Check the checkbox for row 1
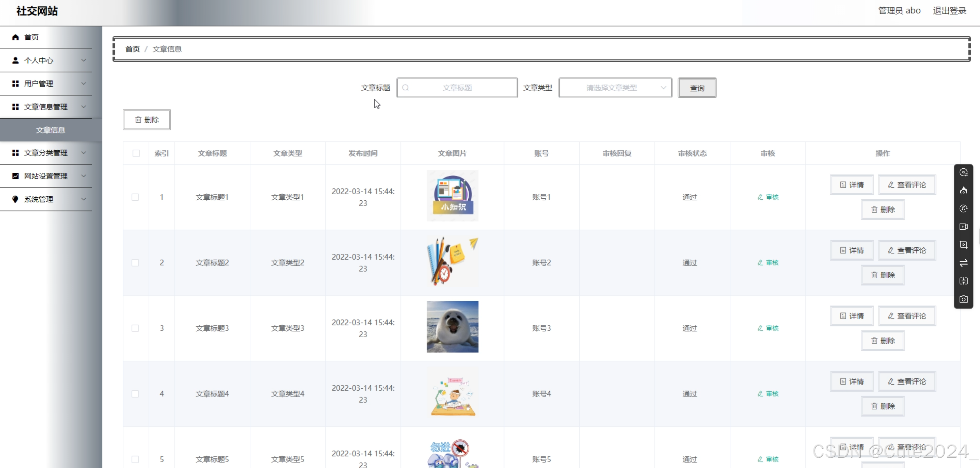The image size is (980, 468). pos(135,197)
